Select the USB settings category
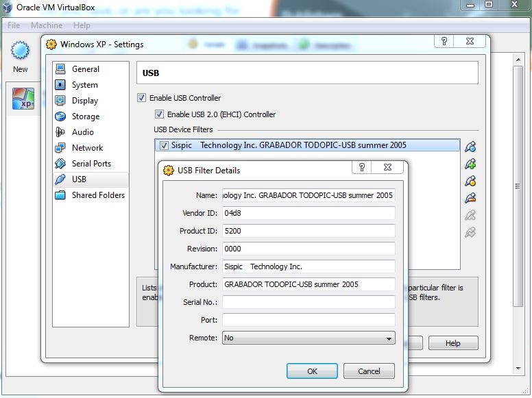 click(90, 179)
